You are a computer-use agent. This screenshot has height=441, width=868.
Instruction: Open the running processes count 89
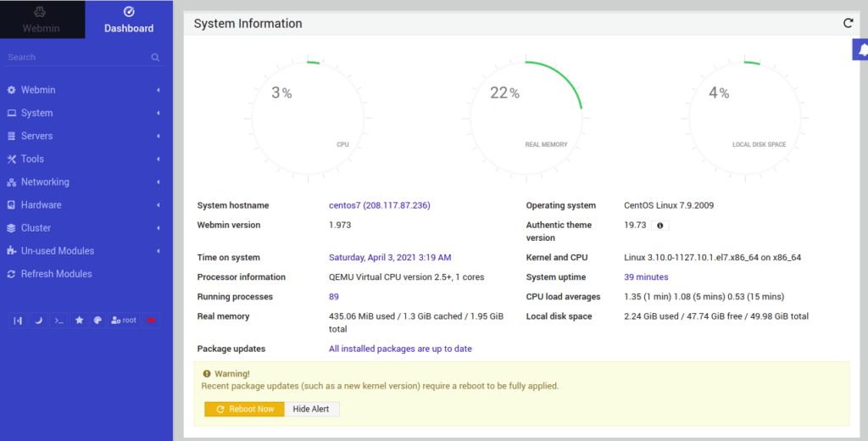coord(334,297)
